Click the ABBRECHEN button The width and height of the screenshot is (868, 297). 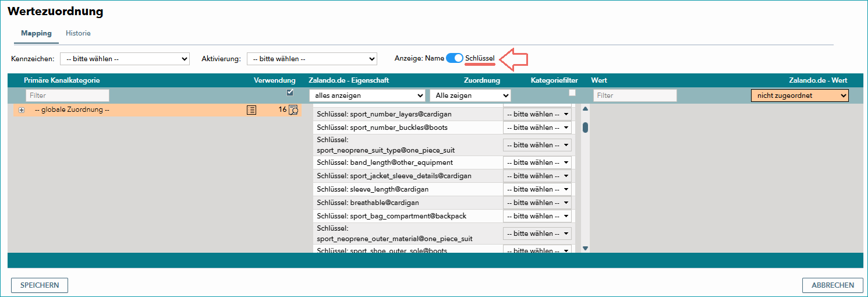pyautogui.click(x=832, y=285)
